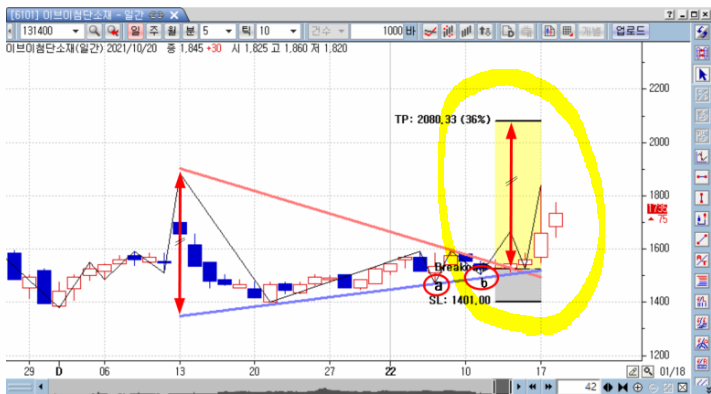Select the trend line drawing tool
This screenshot has width=711, height=394.
[701, 239]
